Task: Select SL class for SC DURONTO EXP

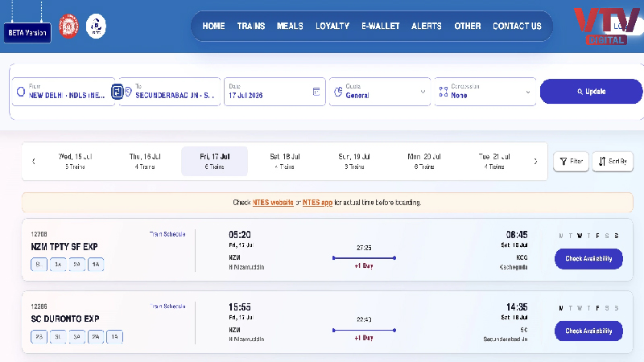Action: [x=58, y=336]
